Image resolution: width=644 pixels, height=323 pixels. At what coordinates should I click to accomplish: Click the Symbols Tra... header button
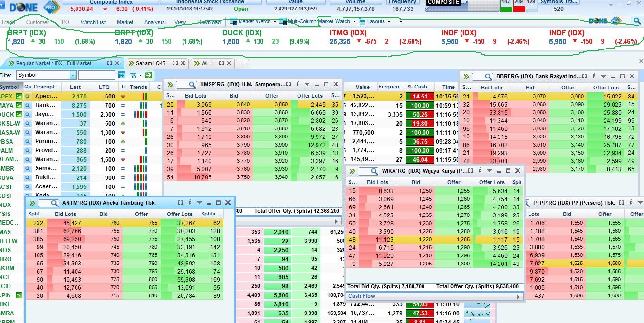point(559,2)
